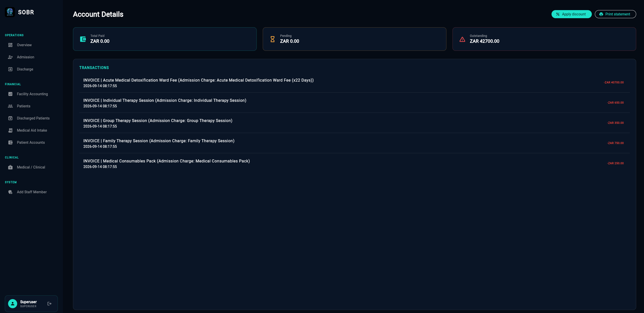Select the Group Therapy Session invoice row

coord(354,123)
